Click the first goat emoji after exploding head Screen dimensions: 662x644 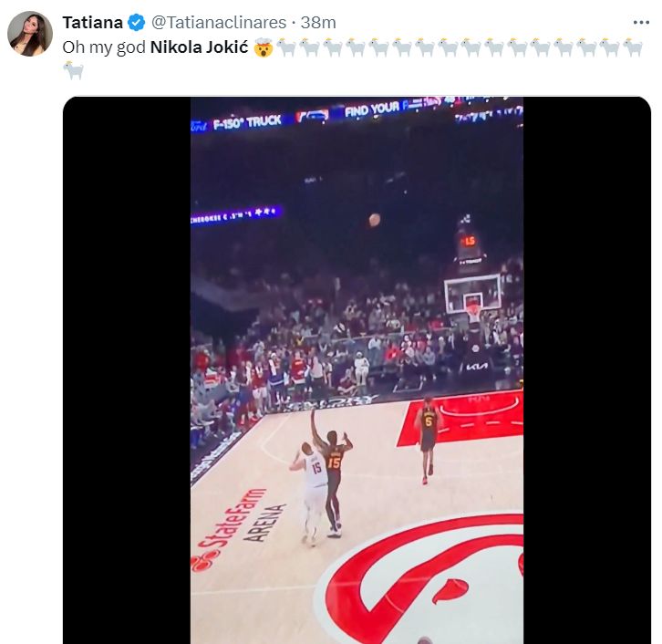pos(286,47)
